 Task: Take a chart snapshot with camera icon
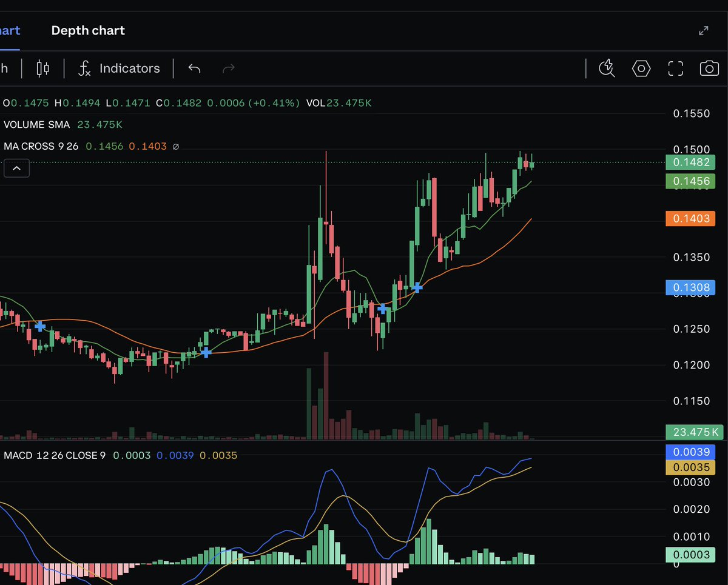[x=709, y=69]
